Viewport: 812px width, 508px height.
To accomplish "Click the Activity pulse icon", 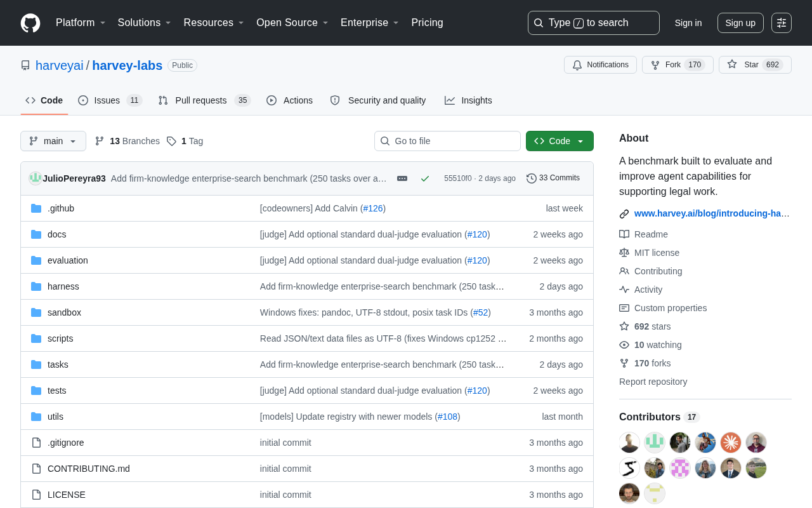I will (x=624, y=290).
